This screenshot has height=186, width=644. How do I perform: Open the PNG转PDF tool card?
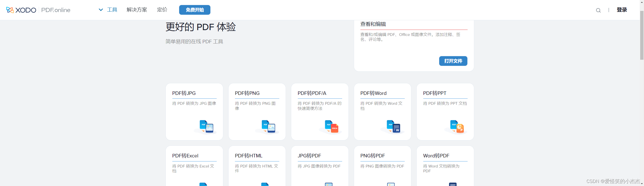(382, 166)
